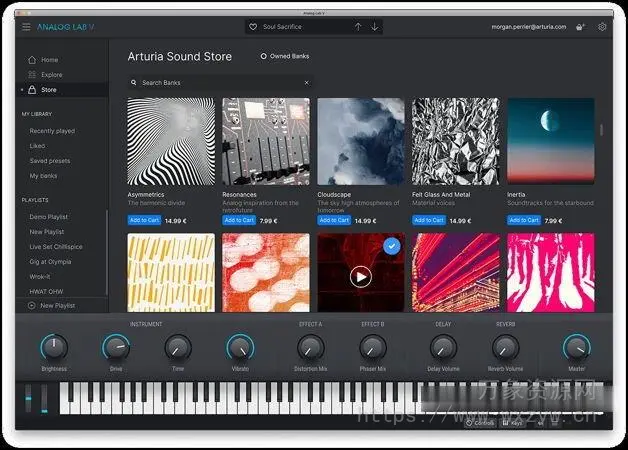Click the Vibrato knob
Viewport: 628px width, 450px height.
(240, 347)
